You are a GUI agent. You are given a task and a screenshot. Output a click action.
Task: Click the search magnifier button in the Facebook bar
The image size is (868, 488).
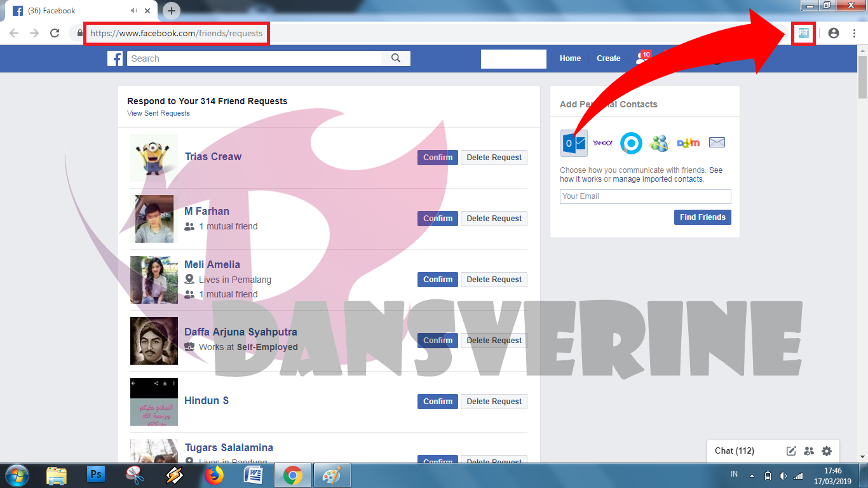tap(396, 58)
